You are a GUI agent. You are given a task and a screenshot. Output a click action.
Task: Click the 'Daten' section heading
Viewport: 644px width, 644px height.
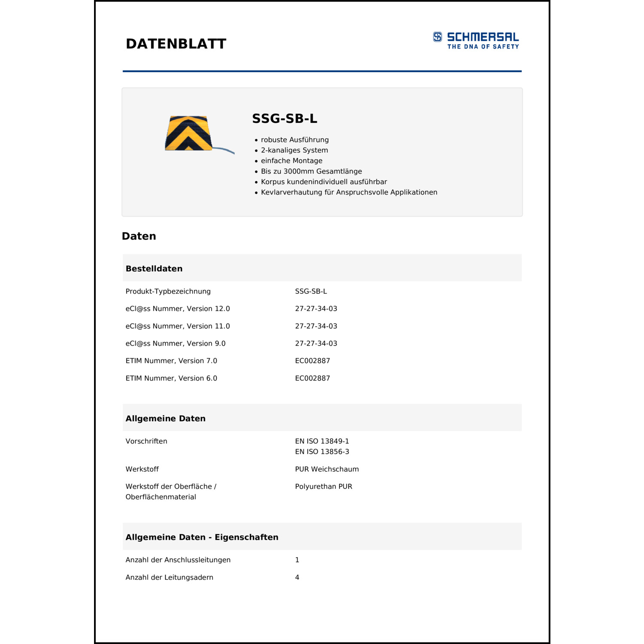coord(139,236)
